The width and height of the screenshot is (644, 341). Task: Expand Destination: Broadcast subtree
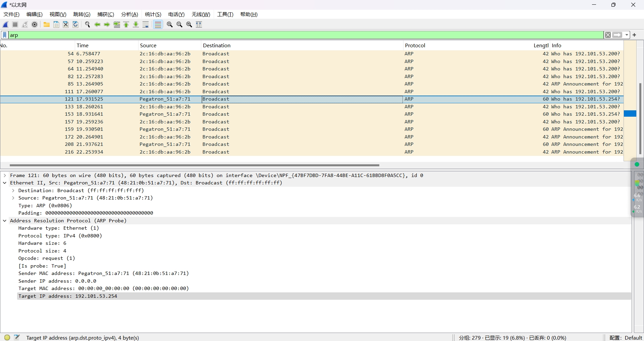click(13, 190)
